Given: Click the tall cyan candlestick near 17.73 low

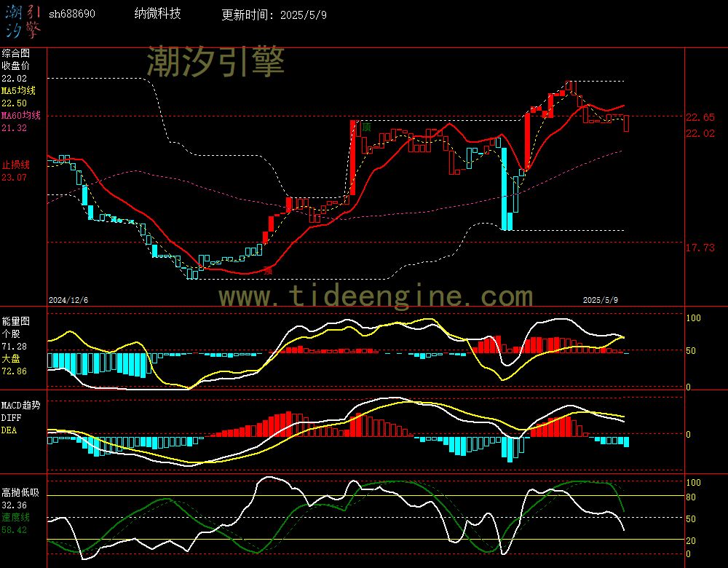Looking at the screenshot, I should click(505, 189).
